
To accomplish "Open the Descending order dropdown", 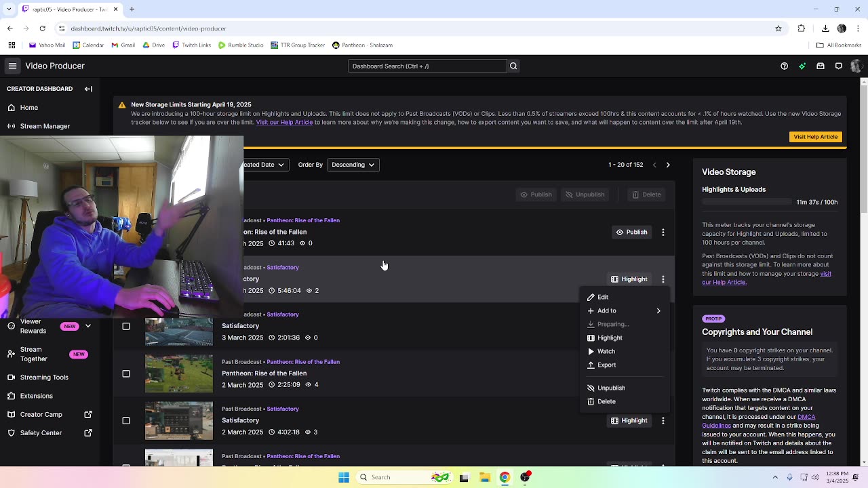I will 353,165.
